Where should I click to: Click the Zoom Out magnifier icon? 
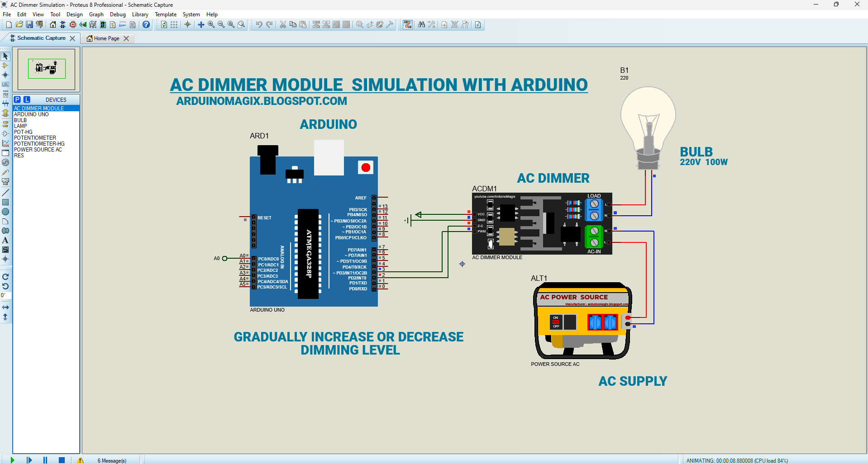[x=221, y=24]
